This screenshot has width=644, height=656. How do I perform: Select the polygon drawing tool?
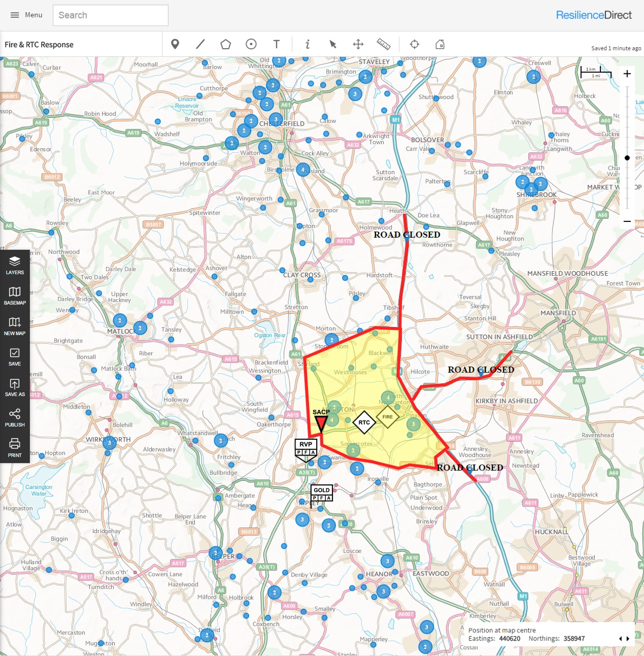pos(225,44)
